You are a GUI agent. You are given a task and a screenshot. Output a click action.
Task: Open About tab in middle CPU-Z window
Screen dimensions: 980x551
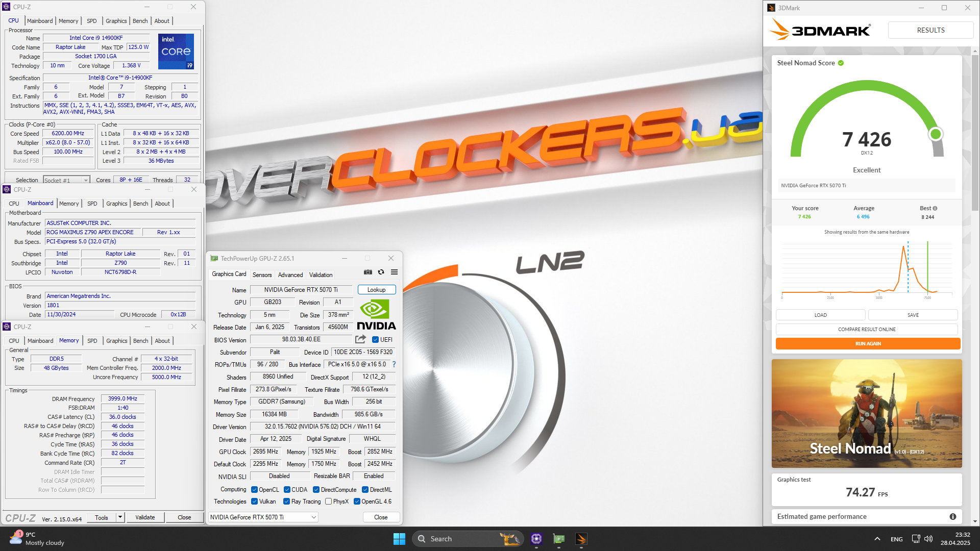pyautogui.click(x=162, y=204)
